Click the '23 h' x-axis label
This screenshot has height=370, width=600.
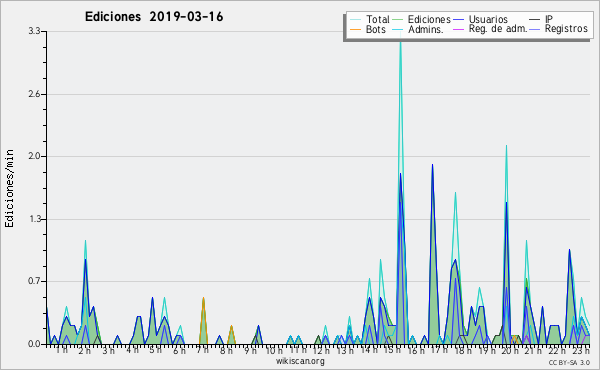click(581, 350)
